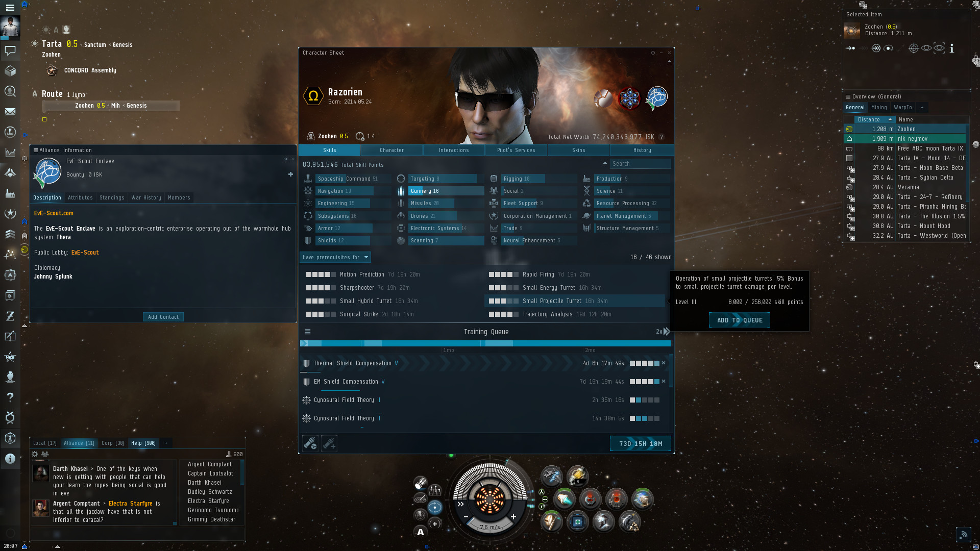Image resolution: width=980 pixels, height=551 pixels.
Task: Toggle the EM Shield Compensation queue item remove
Action: click(664, 382)
